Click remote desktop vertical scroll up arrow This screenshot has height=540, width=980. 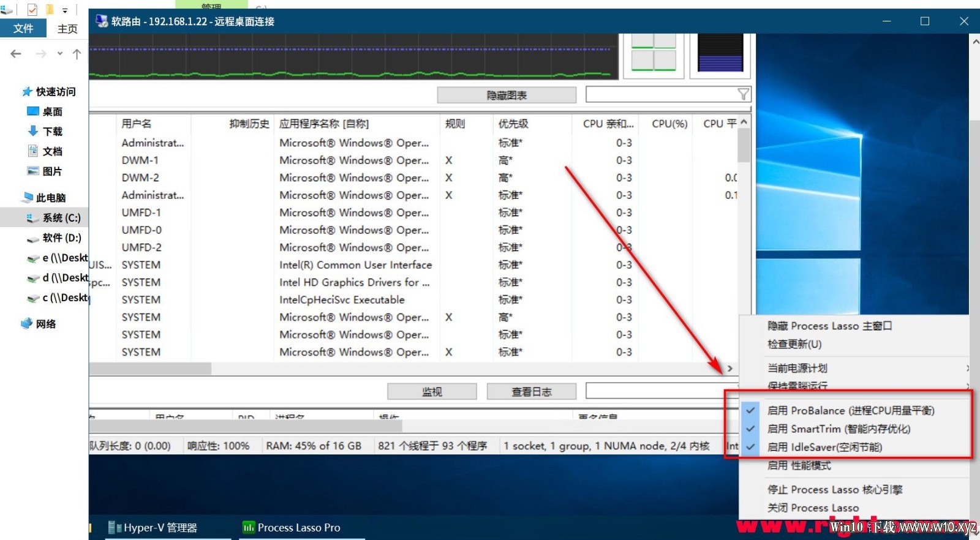pyautogui.click(x=975, y=42)
